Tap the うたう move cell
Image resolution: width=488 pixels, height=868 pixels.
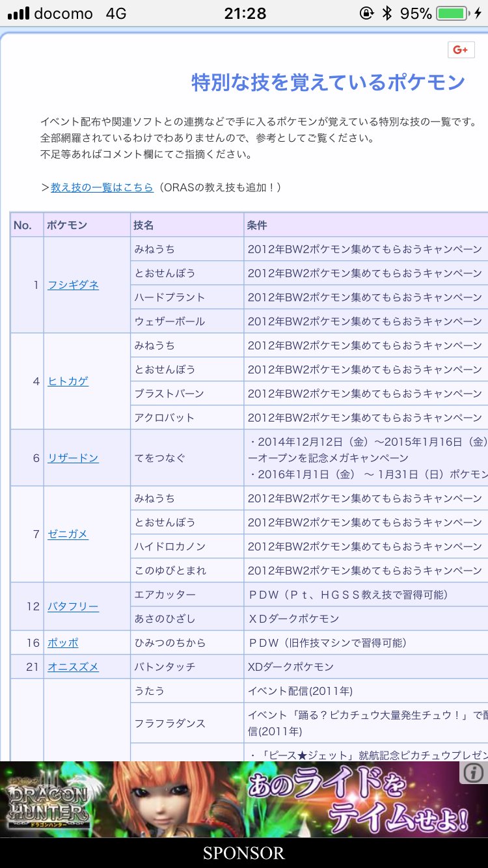coord(187,691)
